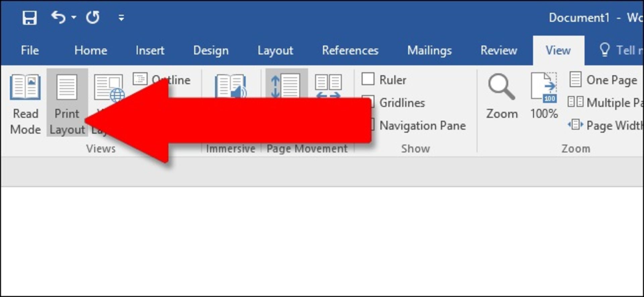Image resolution: width=644 pixels, height=297 pixels.
Task: Click the Undo arrow icon
Action: tap(58, 17)
